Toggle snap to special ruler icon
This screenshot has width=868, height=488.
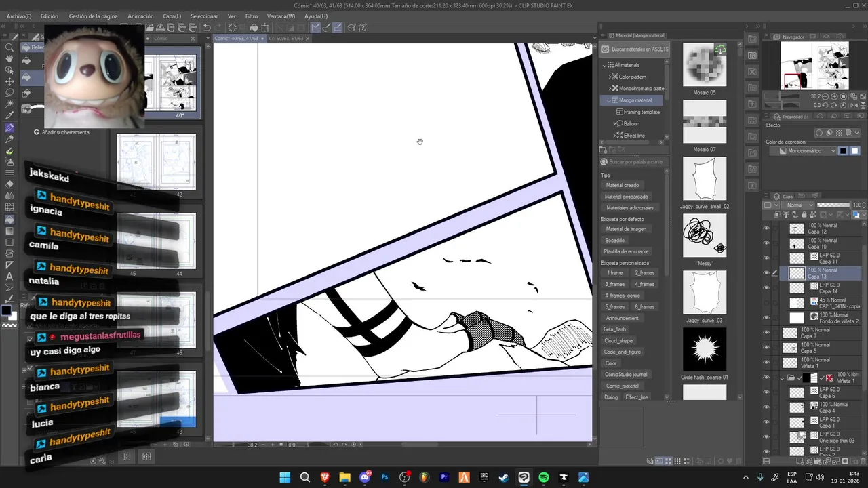[x=327, y=28]
